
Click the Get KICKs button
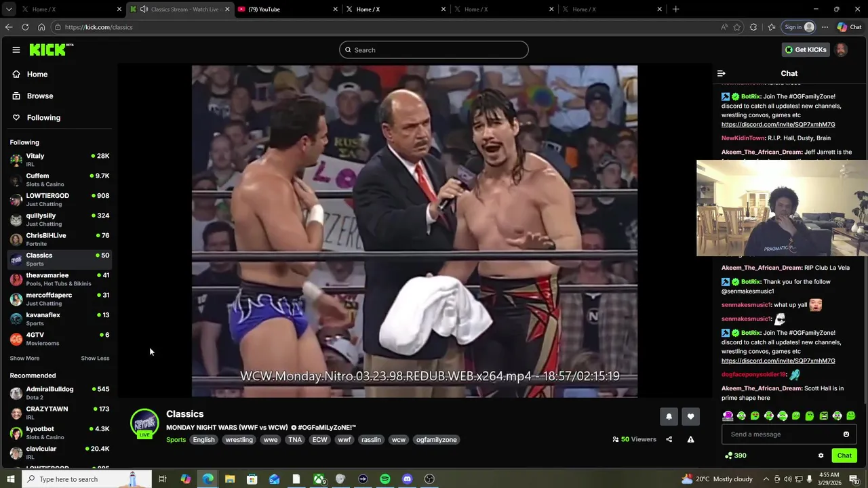coord(806,49)
